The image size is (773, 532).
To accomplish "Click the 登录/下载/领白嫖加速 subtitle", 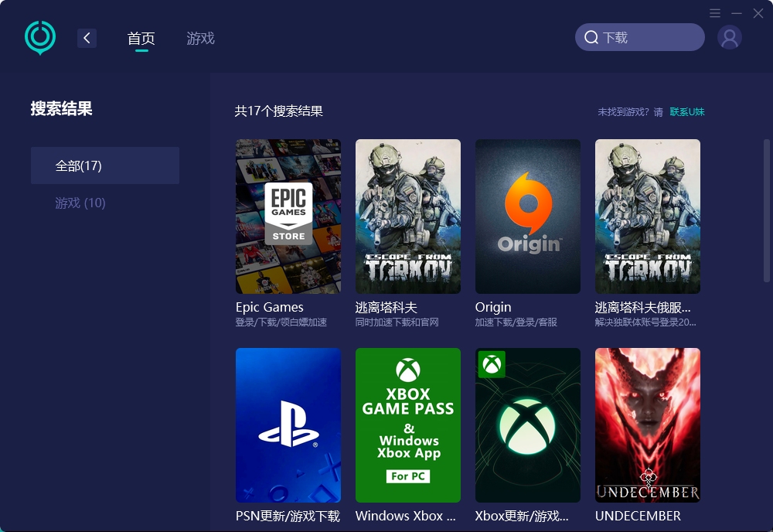I will point(281,322).
